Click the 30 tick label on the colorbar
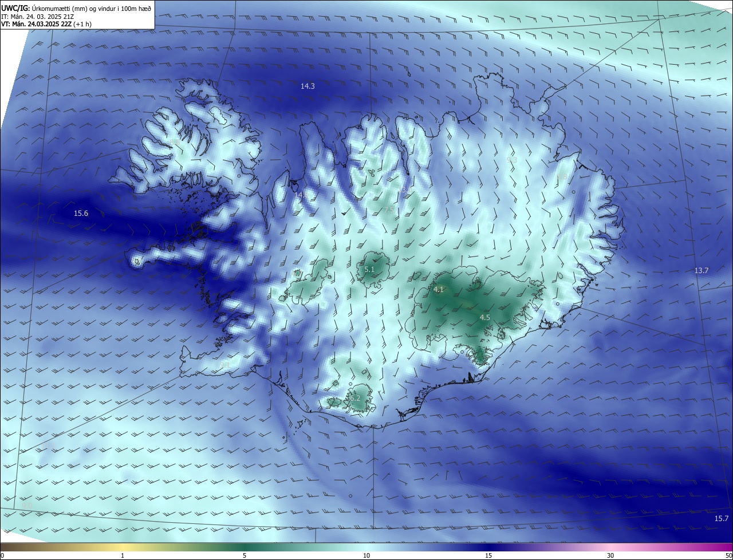The height and width of the screenshot is (560, 733). coord(610,555)
